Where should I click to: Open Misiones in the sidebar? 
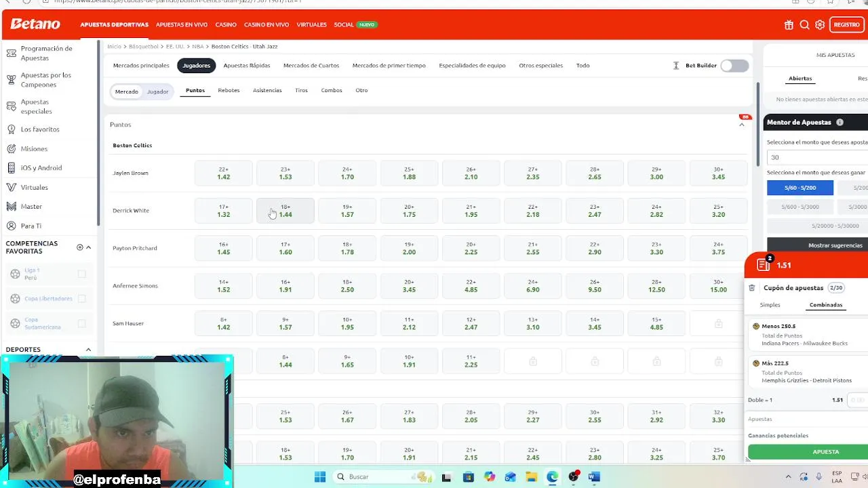34,148
